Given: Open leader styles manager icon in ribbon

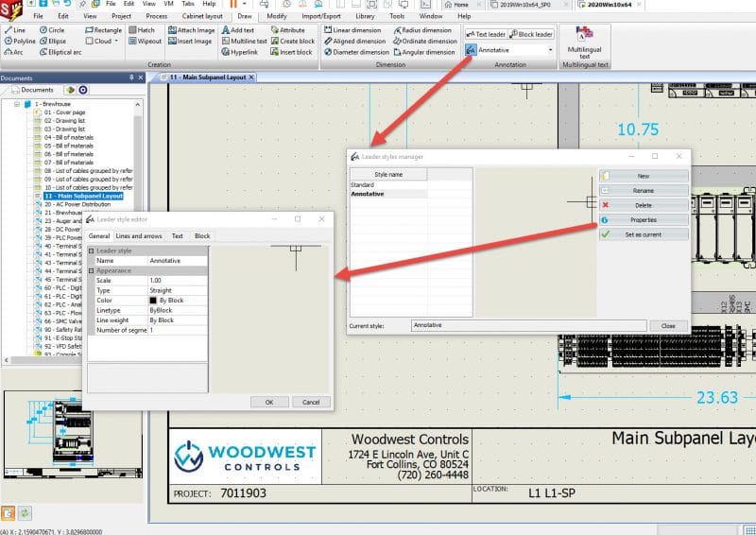Looking at the screenshot, I should point(471,50).
